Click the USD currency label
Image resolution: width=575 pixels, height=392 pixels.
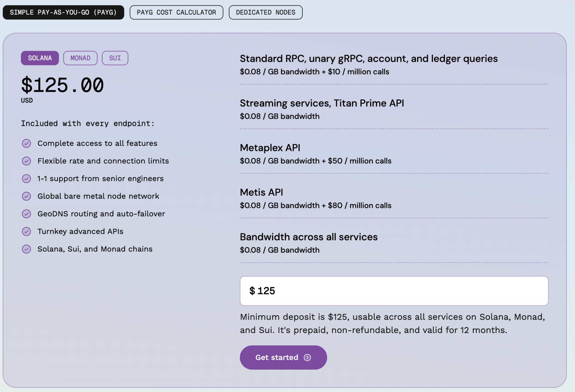coord(27,100)
